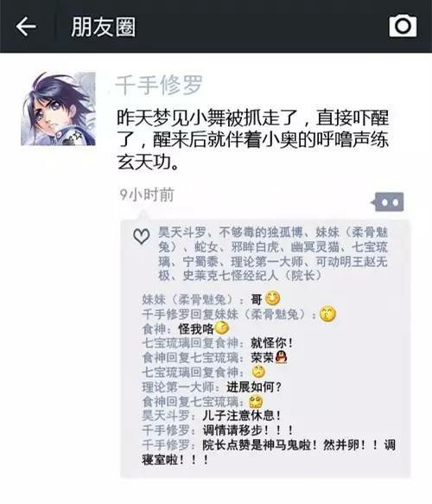Tap the 朋友圈 title in header
Screen dimensions: 432x504
tap(104, 27)
